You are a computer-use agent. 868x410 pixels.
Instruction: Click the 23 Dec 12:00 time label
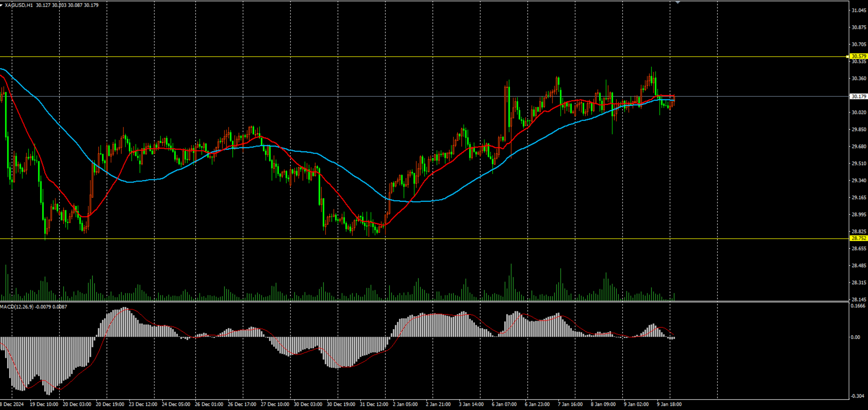(143, 405)
